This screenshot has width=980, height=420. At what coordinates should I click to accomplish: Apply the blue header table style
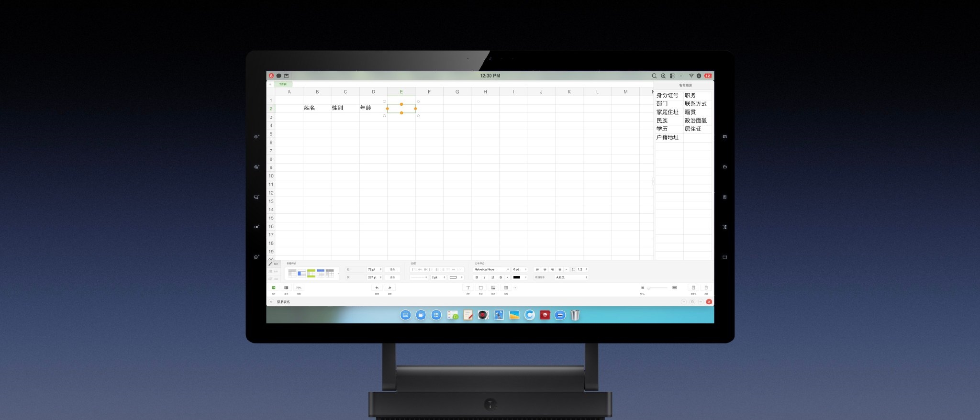pos(321,273)
